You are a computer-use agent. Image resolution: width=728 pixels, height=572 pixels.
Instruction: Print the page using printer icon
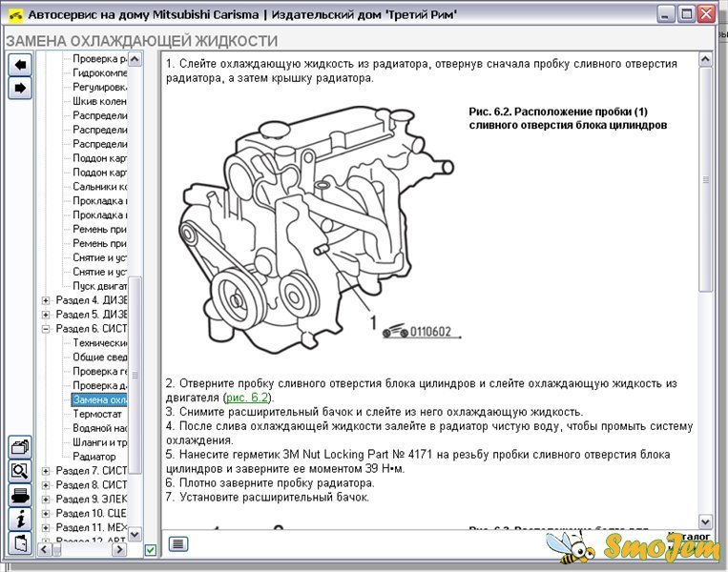pos(19,495)
